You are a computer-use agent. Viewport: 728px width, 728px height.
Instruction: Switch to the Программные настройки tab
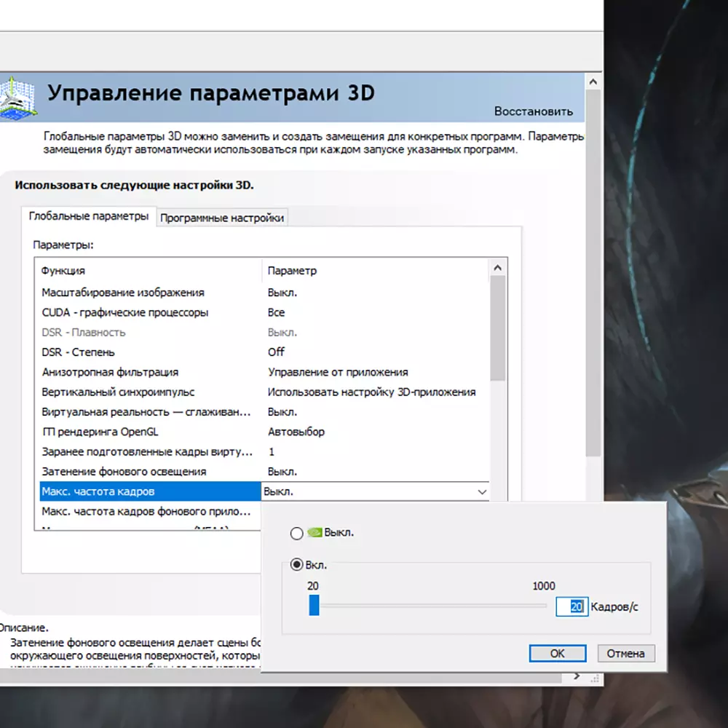click(222, 218)
